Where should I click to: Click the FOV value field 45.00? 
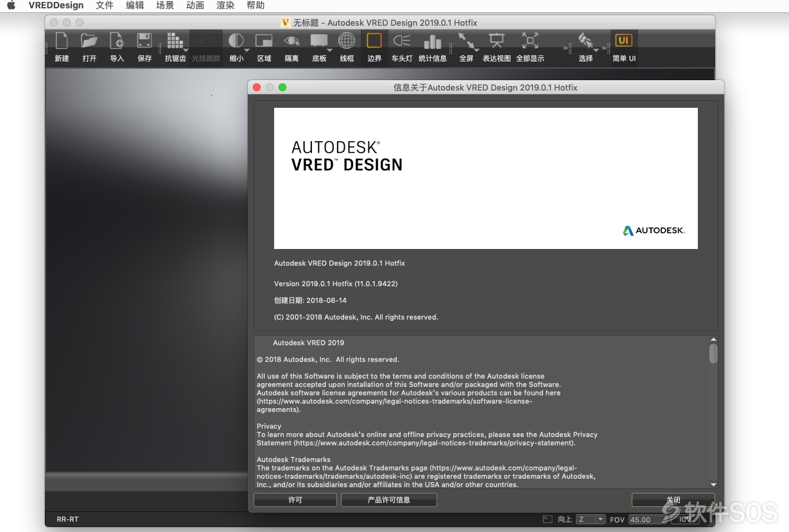point(648,519)
